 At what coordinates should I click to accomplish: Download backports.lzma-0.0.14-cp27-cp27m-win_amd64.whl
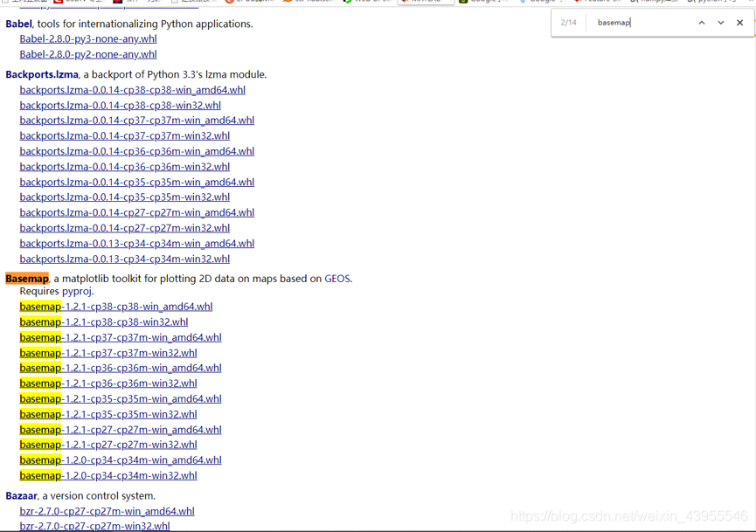tap(137, 212)
